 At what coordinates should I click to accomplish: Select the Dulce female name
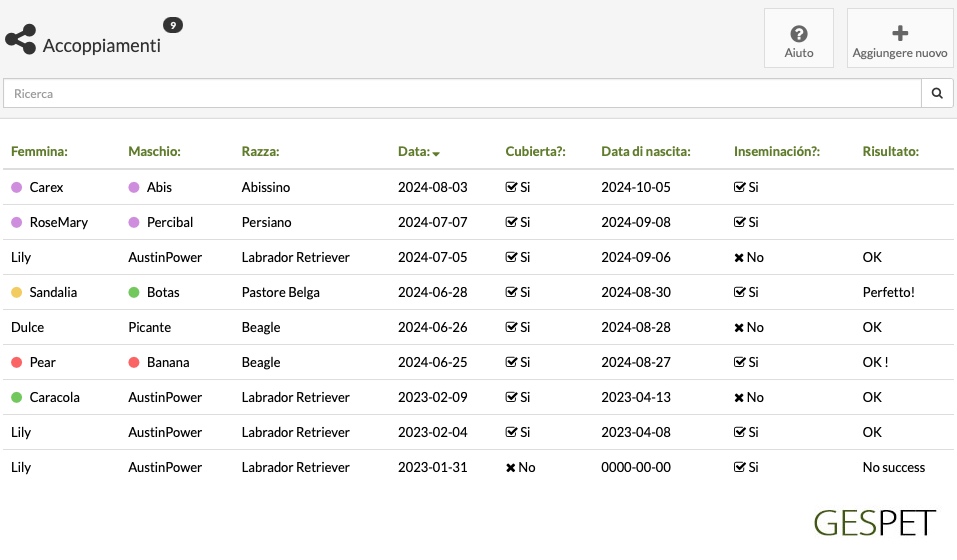27,328
